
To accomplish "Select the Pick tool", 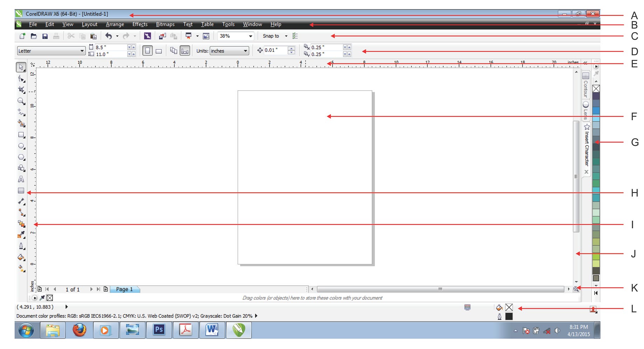I will [21, 67].
